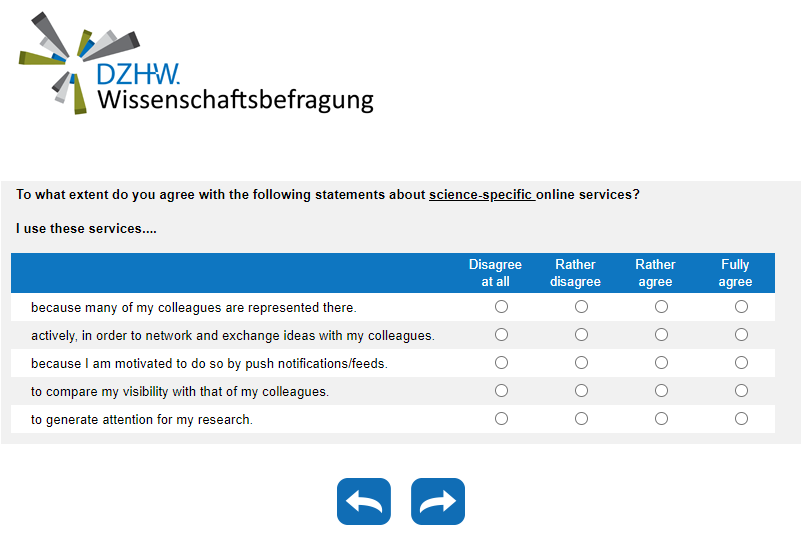Select 'Fully agree' for network and exchange ideas
The image size is (801, 535).
click(x=741, y=335)
